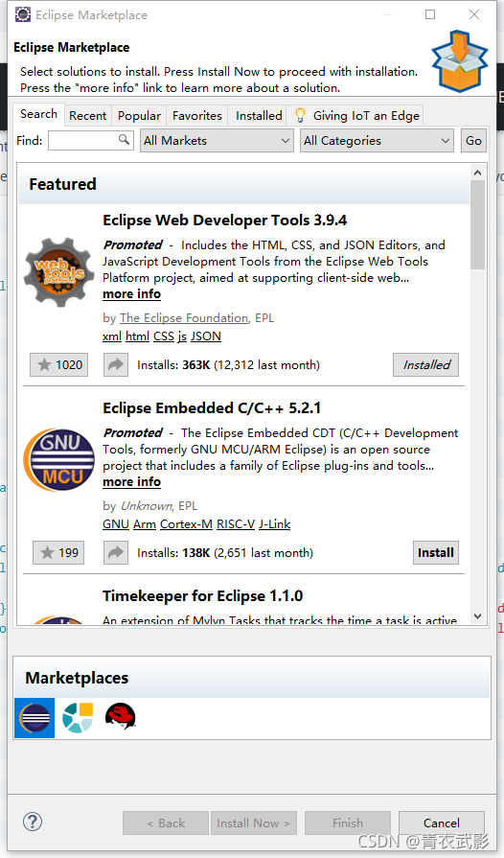Click the Go search button
The width and height of the screenshot is (504, 858).
(473, 141)
